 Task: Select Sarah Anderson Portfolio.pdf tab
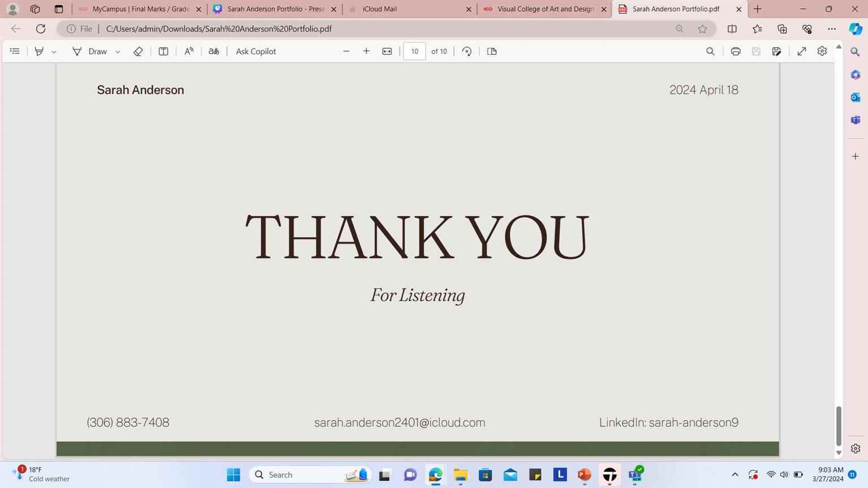coord(679,9)
